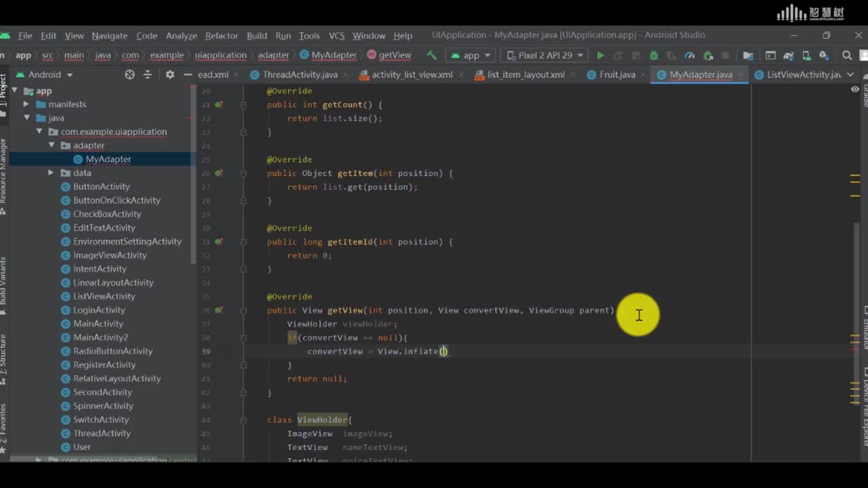
Task: Select SpinnerActivity in the project tree
Action: click(103, 406)
